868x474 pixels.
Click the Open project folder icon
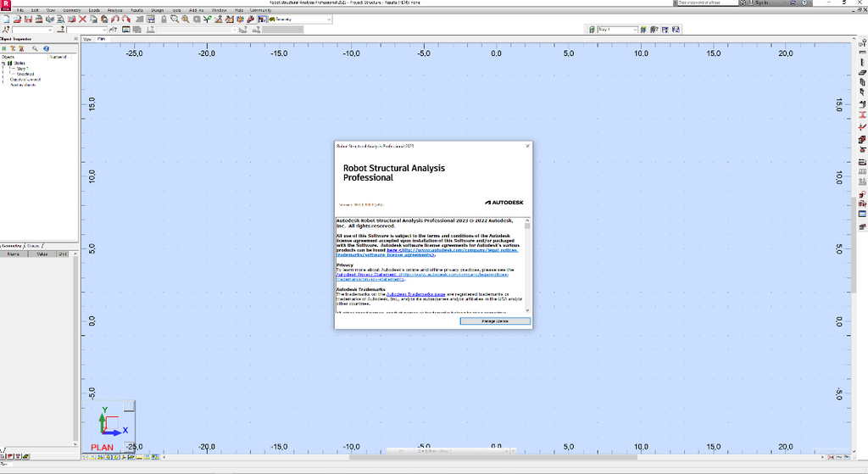[17, 20]
